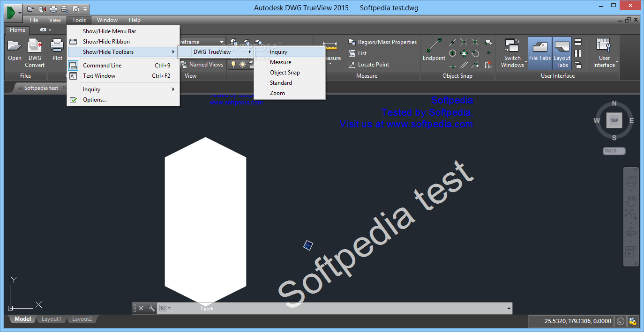Open the application menu button

click(13, 13)
